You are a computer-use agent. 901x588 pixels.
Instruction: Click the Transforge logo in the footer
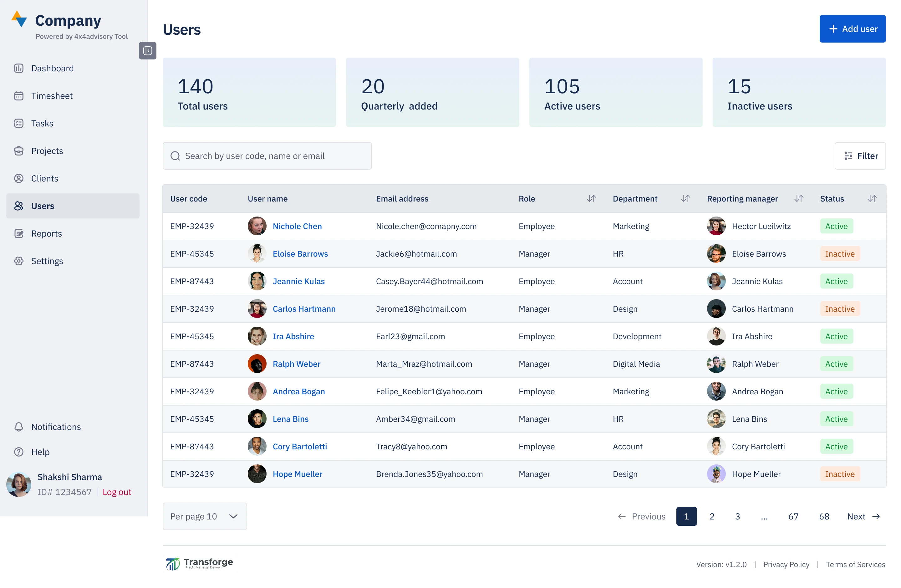[x=199, y=563]
